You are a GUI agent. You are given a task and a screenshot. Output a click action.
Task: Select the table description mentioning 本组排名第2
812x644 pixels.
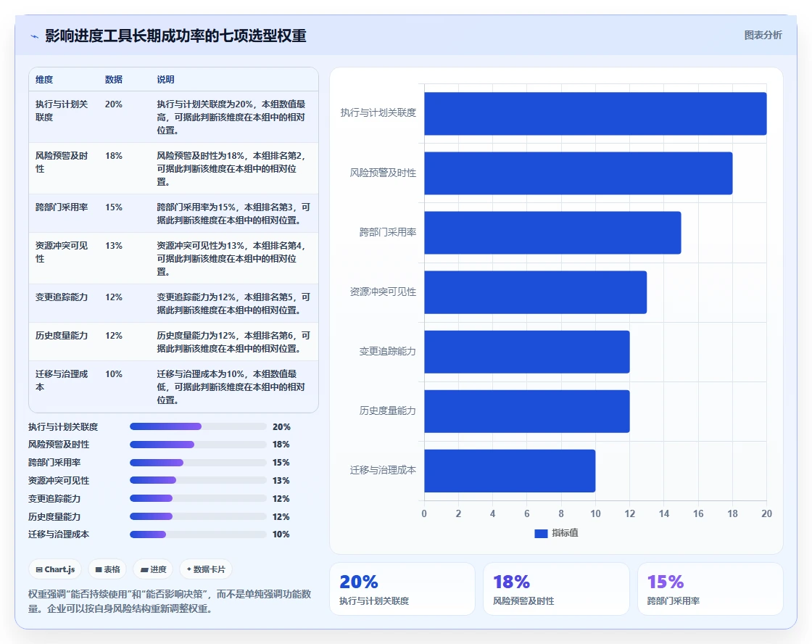(x=231, y=168)
